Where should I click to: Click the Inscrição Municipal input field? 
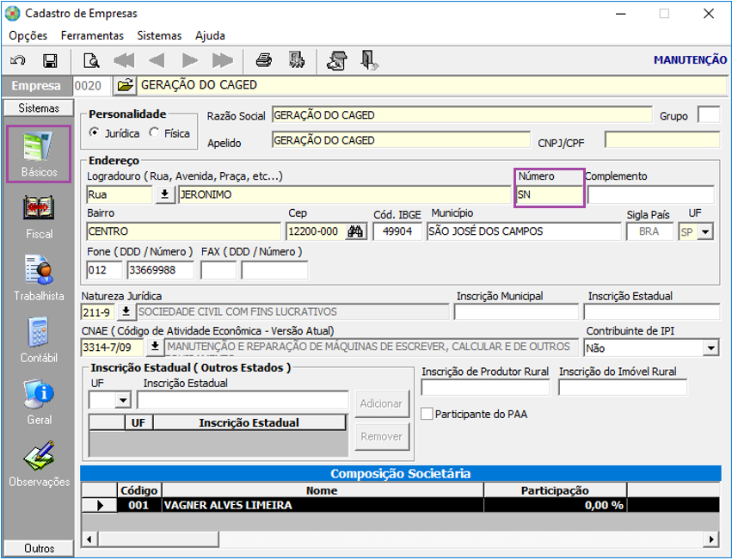[516, 311]
